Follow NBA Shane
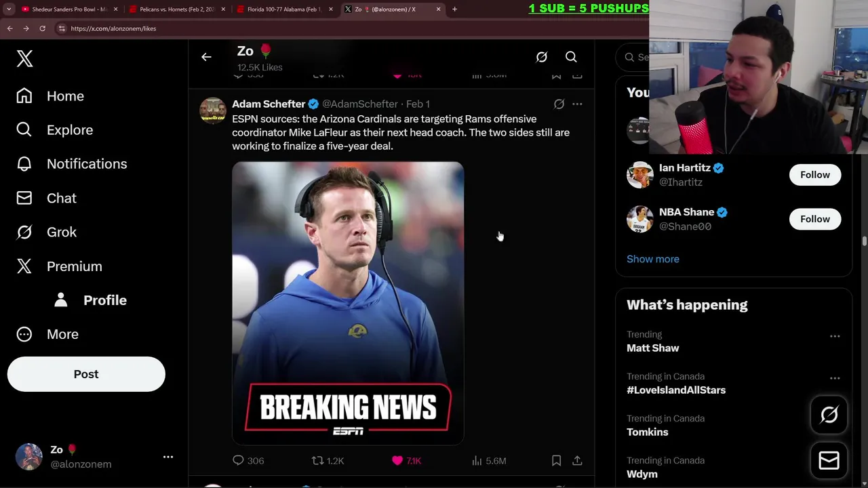868x488 pixels. [814, 219]
